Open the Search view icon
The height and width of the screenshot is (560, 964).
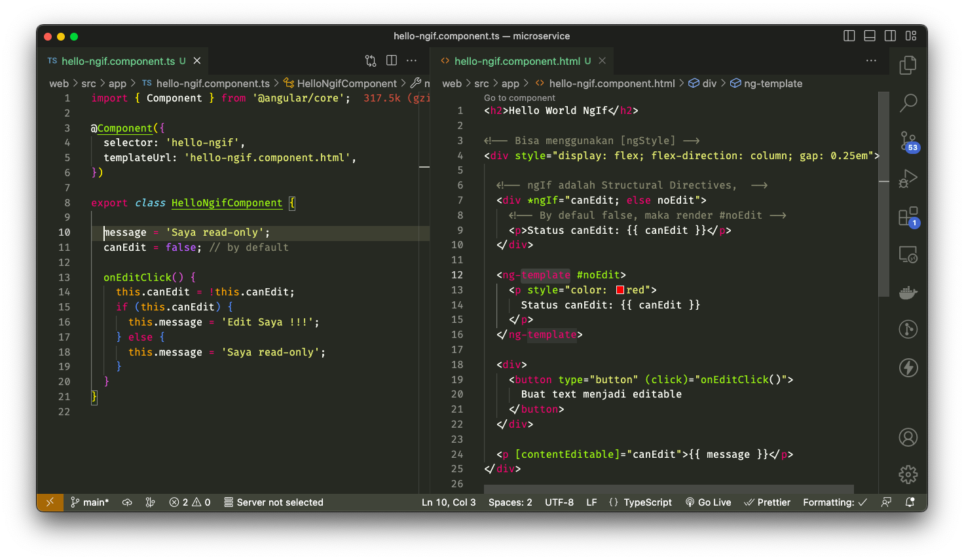tap(908, 102)
